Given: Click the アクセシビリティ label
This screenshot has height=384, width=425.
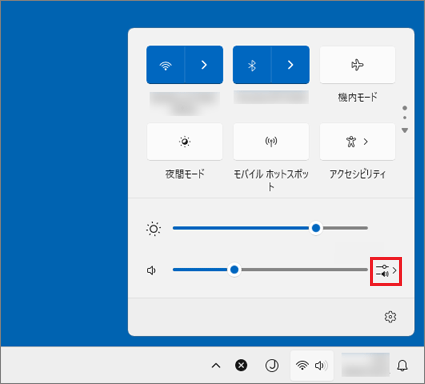Looking at the screenshot, I should 357,174.
